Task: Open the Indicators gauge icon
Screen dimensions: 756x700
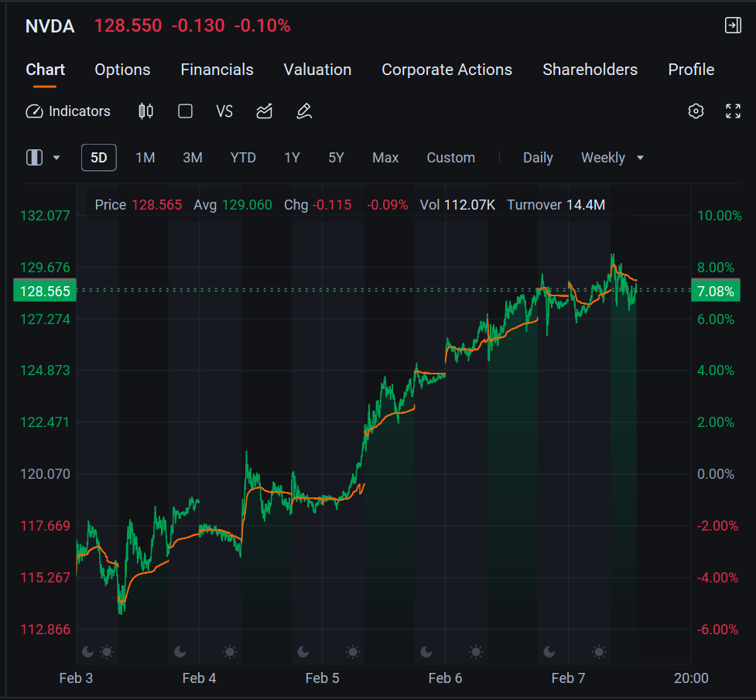Action: [34, 111]
